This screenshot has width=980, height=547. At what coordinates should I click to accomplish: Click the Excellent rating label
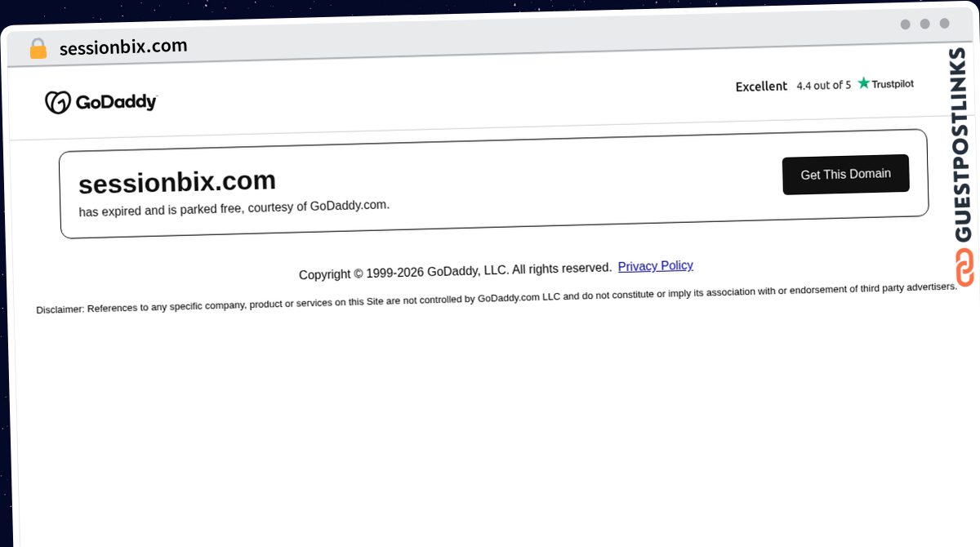761,87
